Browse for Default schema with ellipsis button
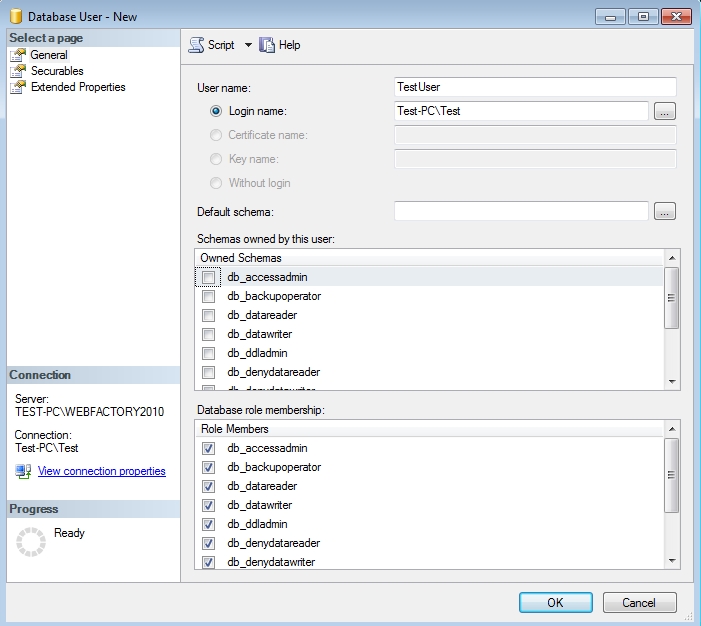Image resolution: width=701 pixels, height=626 pixels. [x=665, y=211]
